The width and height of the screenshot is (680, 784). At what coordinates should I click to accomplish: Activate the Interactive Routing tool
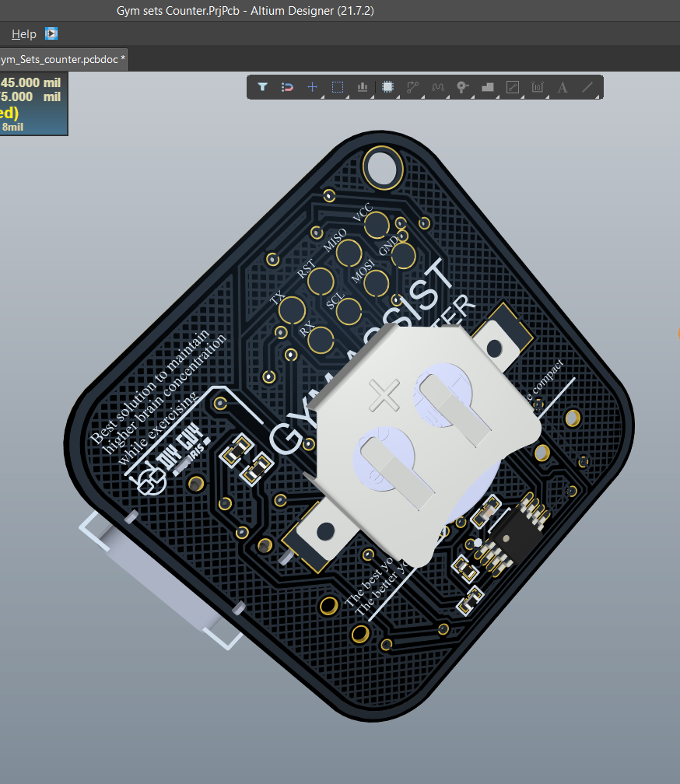point(412,87)
